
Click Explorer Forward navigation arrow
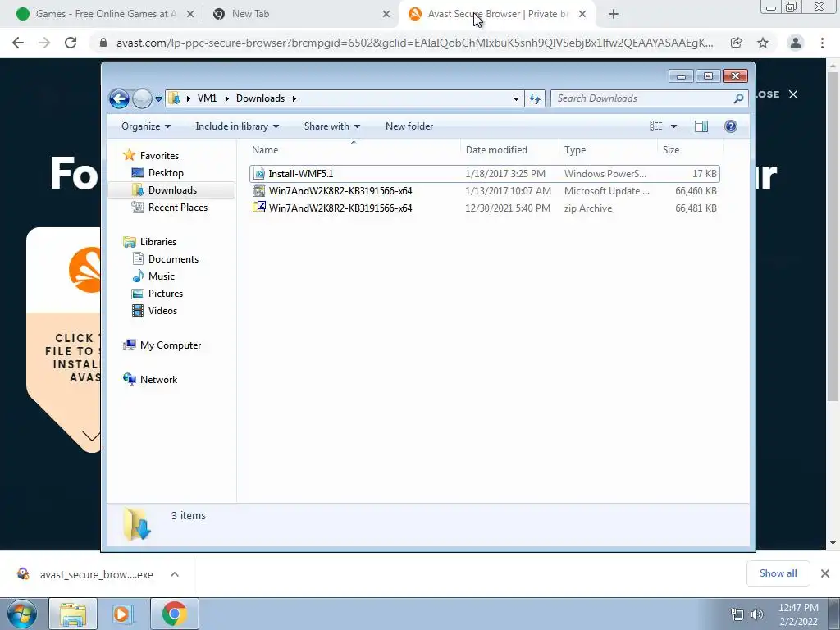click(x=142, y=98)
